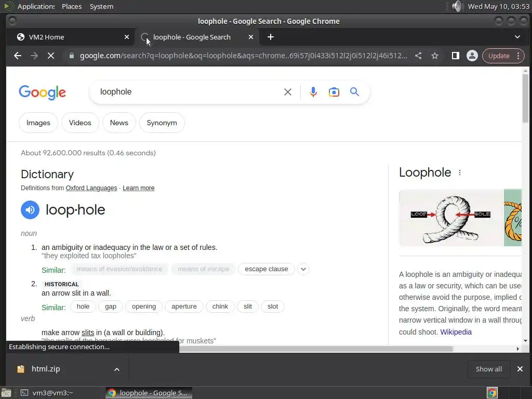Play loophole pronunciation audio

30,210
